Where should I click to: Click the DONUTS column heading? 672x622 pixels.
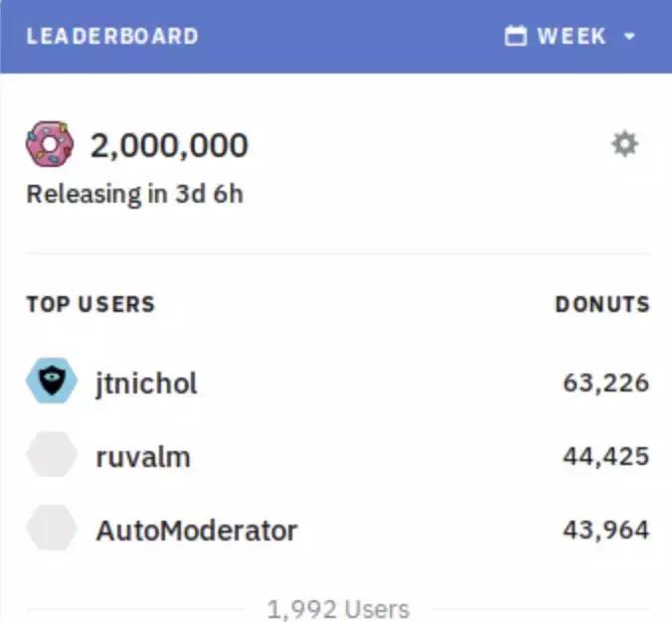tap(601, 304)
